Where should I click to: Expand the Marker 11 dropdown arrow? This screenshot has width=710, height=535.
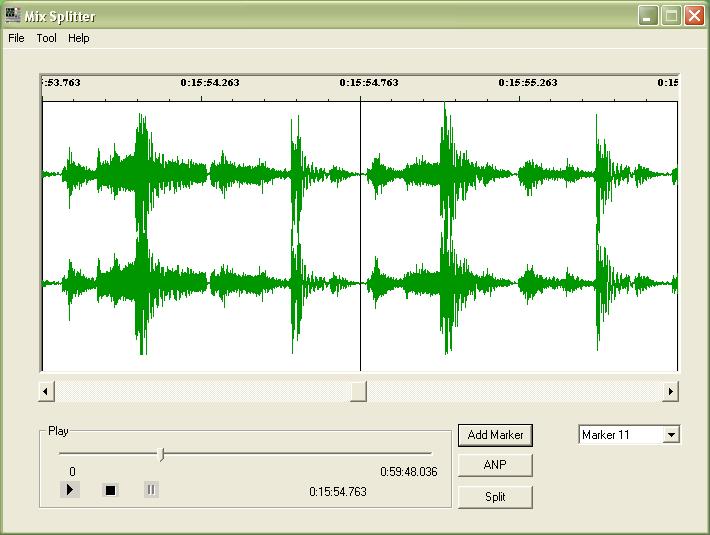click(x=671, y=435)
